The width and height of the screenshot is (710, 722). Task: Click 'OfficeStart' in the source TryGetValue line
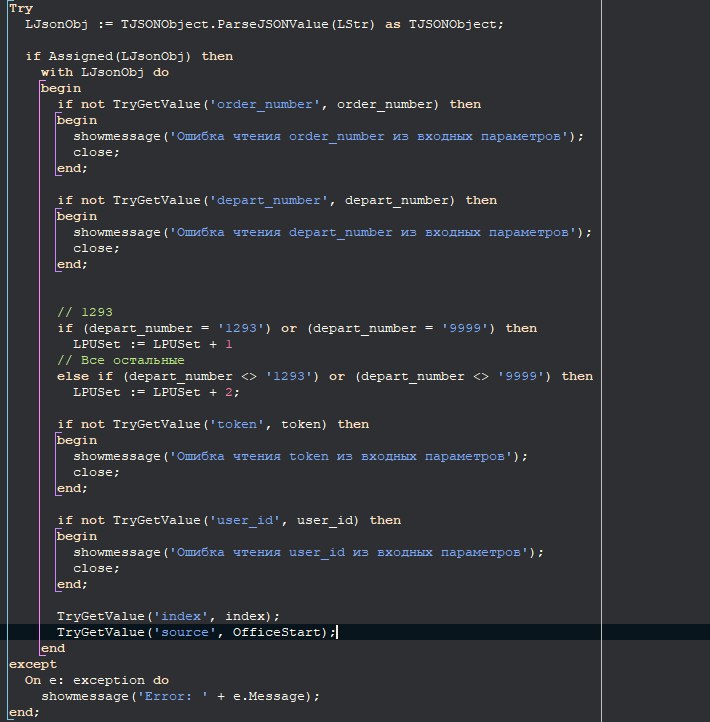[x=276, y=632]
